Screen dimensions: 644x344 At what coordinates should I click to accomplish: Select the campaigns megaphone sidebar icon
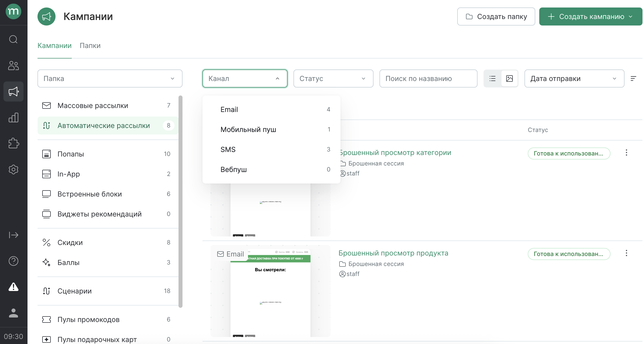(13, 91)
